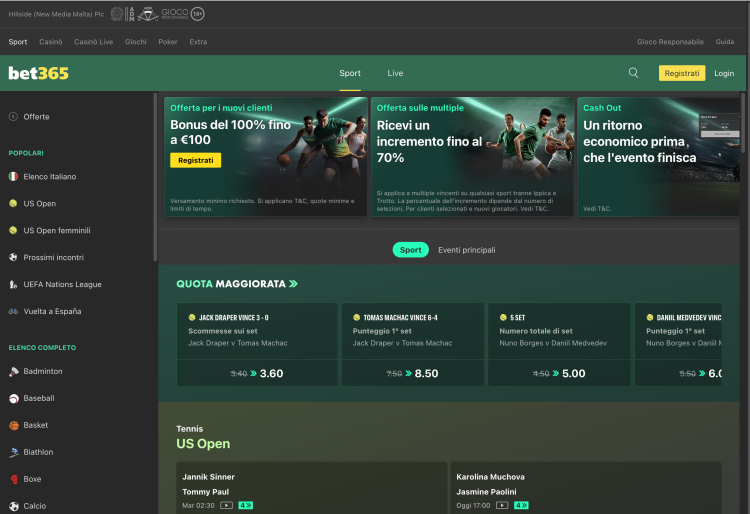Click the 18+ age restriction icon
750x514 pixels.
tap(198, 14)
